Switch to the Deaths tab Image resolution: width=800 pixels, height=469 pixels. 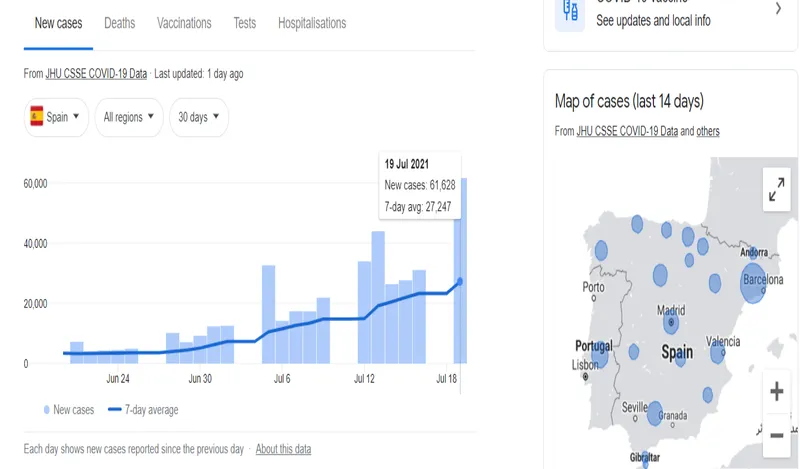[119, 23]
